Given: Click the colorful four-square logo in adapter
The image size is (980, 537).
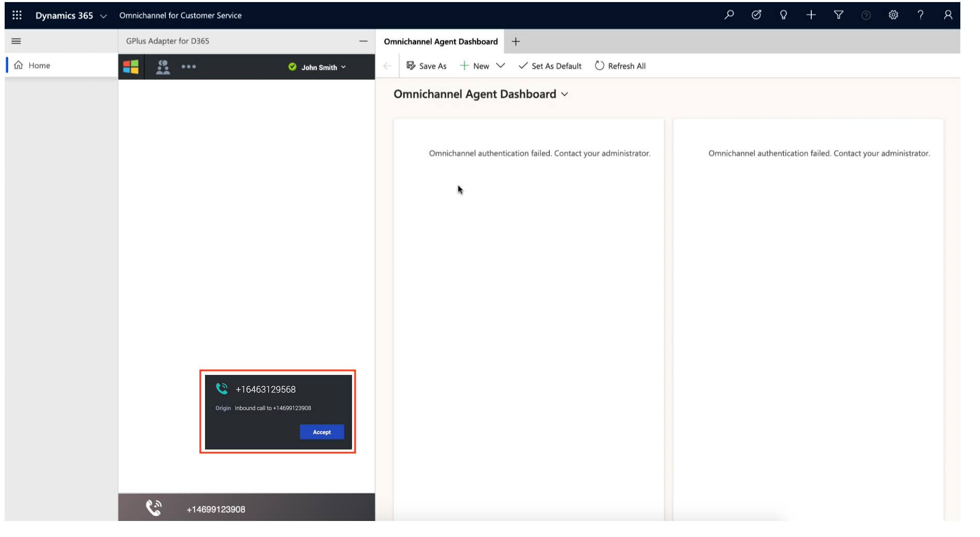Looking at the screenshot, I should [131, 67].
